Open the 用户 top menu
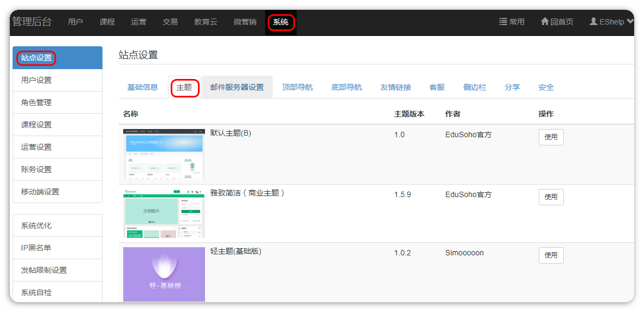 tap(75, 22)
